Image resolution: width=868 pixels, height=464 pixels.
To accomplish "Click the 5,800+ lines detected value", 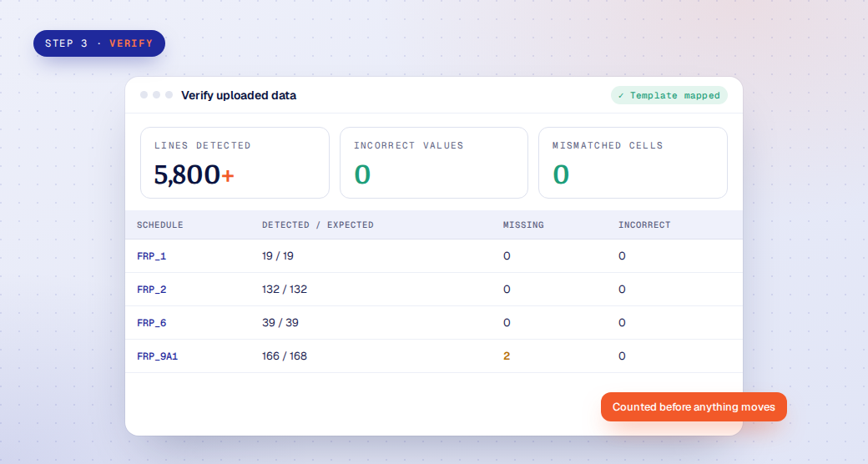I will tap(194, 174).
